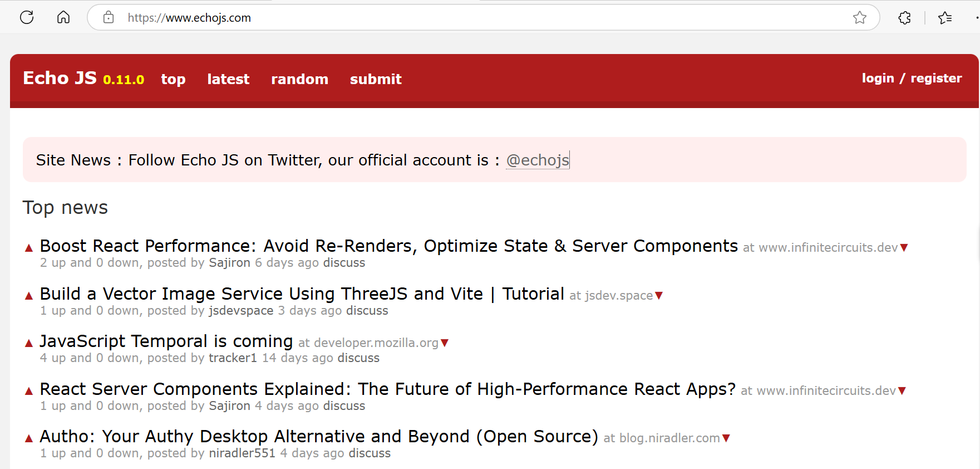Image resolution: width=980 pixels, height=469 pixels.
Task: Downvote the Boost React Performance story
Action: click(x=904, y=248)
